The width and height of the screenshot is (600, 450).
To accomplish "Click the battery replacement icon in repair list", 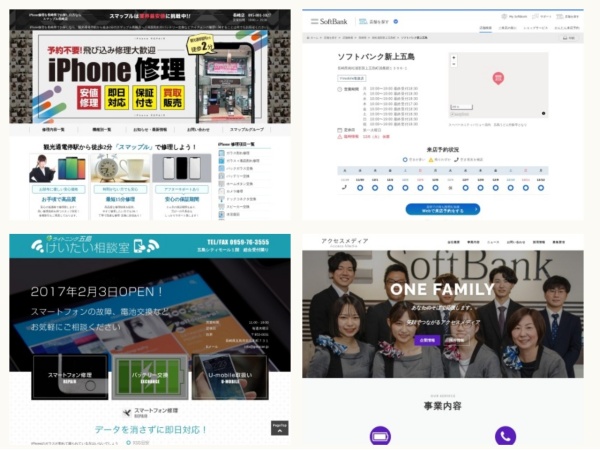I will coord(221,176).
